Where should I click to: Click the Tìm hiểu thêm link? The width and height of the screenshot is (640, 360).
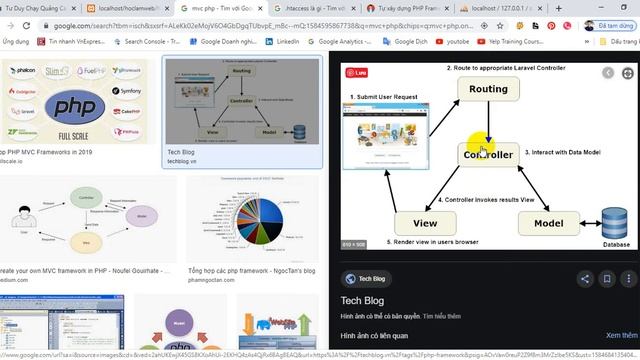(442, 316)
